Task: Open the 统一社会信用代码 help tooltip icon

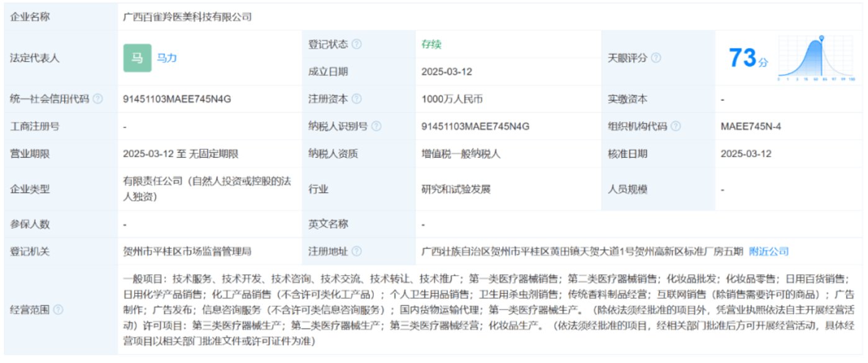Action: point(97,99)
